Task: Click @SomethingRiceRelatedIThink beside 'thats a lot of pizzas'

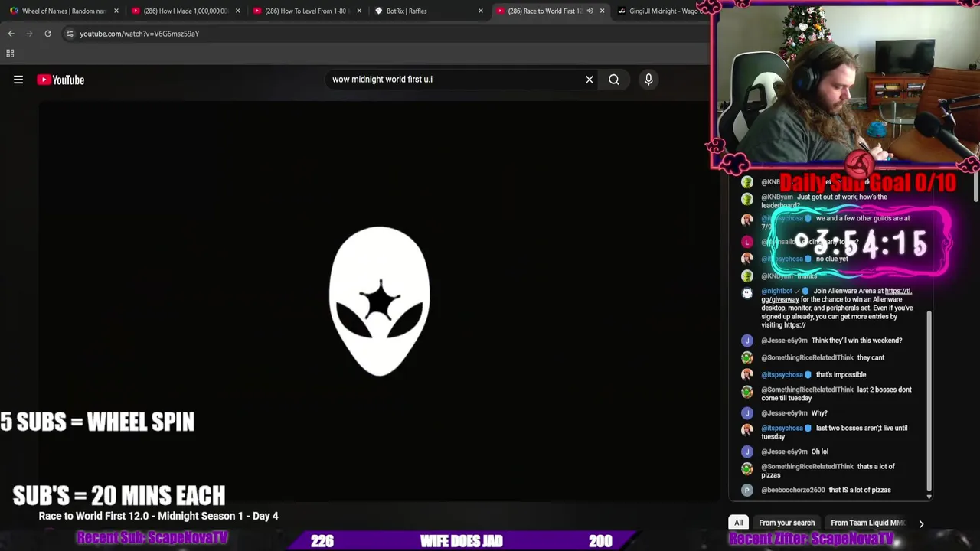Action: [807, 466]
